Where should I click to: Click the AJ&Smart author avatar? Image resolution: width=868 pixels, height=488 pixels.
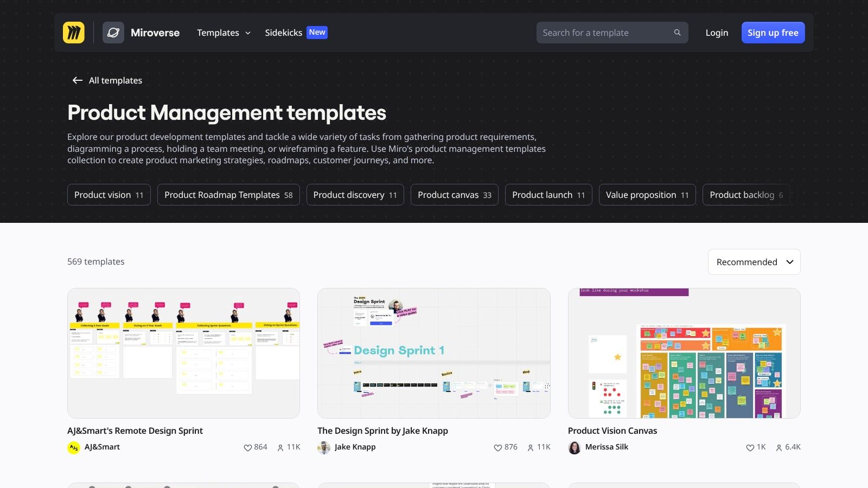[74, 447]
